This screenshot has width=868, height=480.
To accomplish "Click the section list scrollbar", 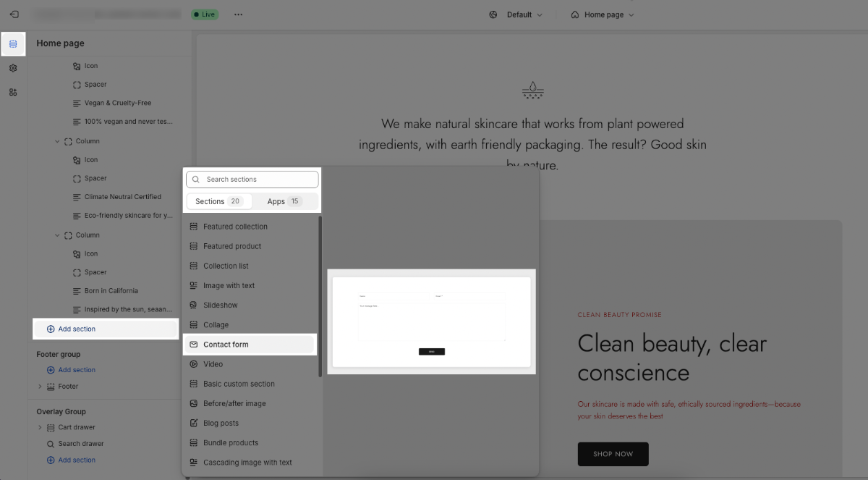I will pos(320,297).
